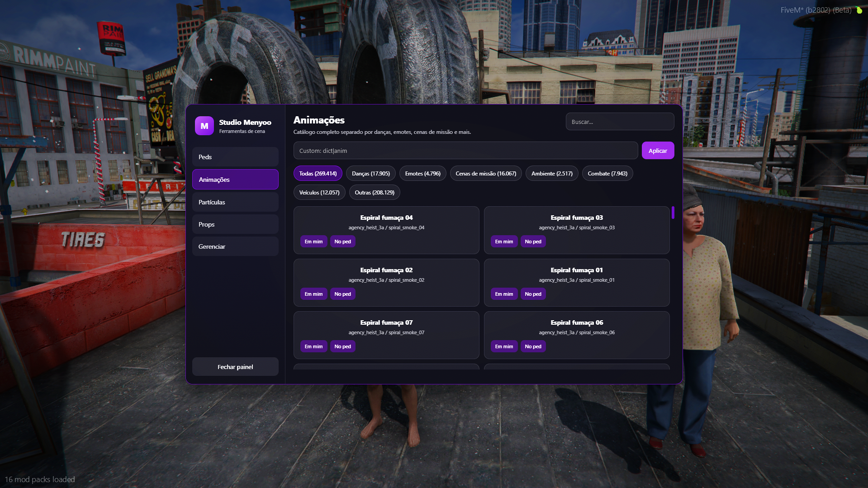
Task: Click the FiveM status icon in corner
Action: [x=859, y=10]
